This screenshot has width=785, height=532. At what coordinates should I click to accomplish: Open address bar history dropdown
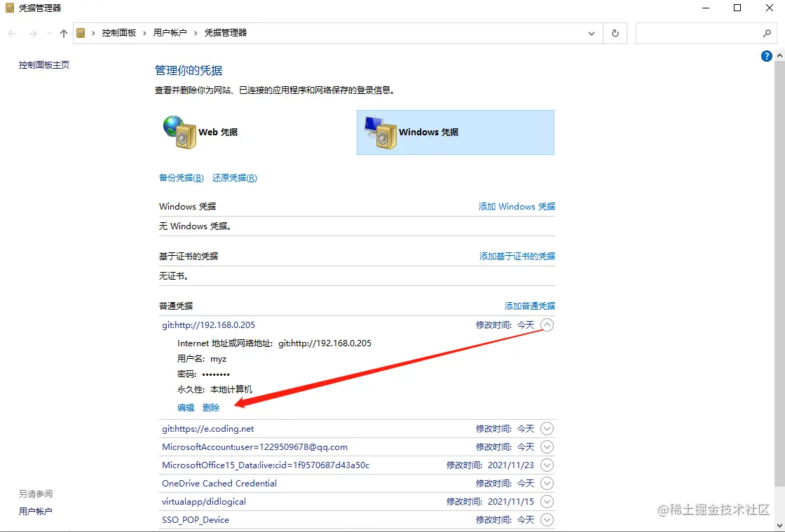point(592,34)
